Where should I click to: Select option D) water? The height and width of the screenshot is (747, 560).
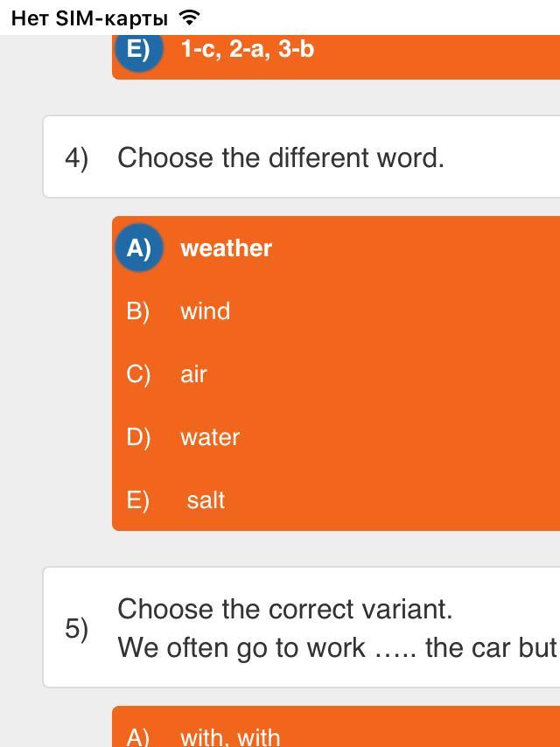click(x=210, y=437)
